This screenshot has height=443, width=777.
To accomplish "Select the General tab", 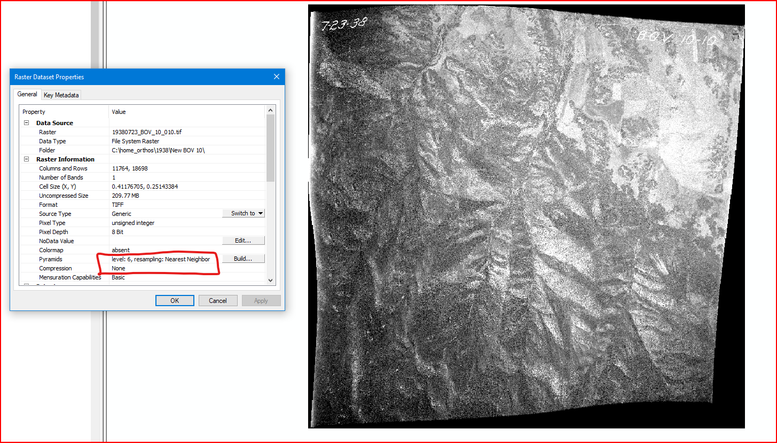I will 27,94.
